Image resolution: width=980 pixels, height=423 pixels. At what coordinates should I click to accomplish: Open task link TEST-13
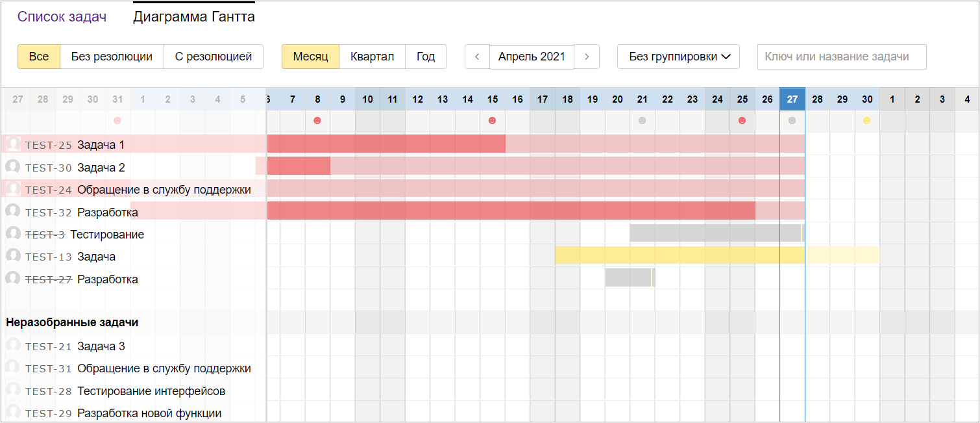pos(49,257)
